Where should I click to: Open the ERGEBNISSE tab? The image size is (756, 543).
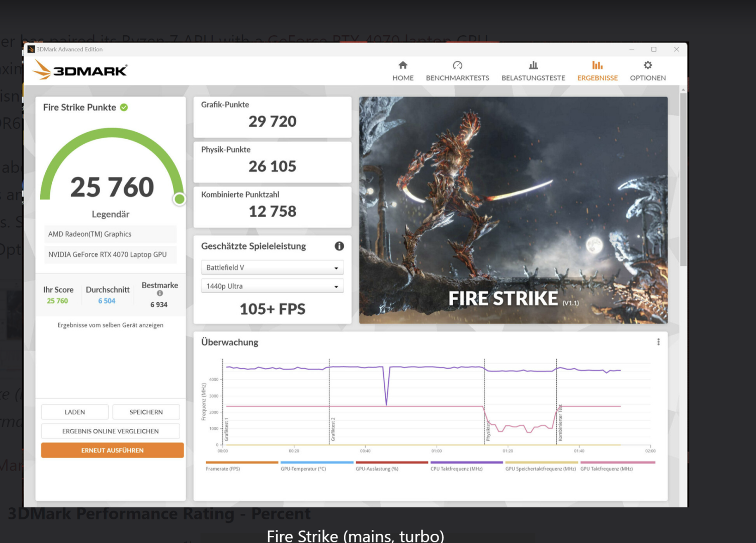[598, 71]
